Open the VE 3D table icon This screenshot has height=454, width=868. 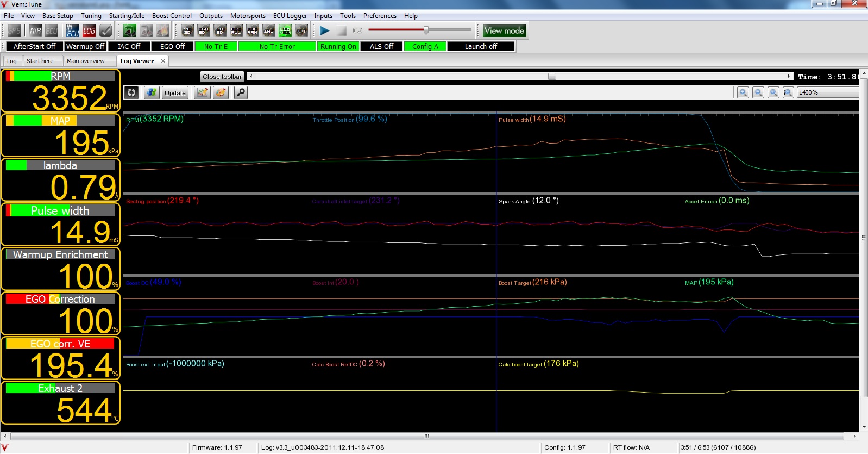pos(187,31)
